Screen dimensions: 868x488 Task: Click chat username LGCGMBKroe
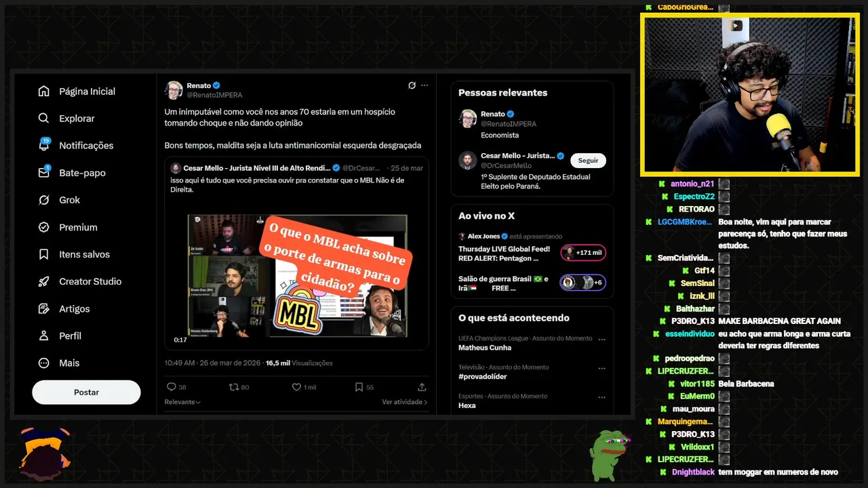coord(685,222)
